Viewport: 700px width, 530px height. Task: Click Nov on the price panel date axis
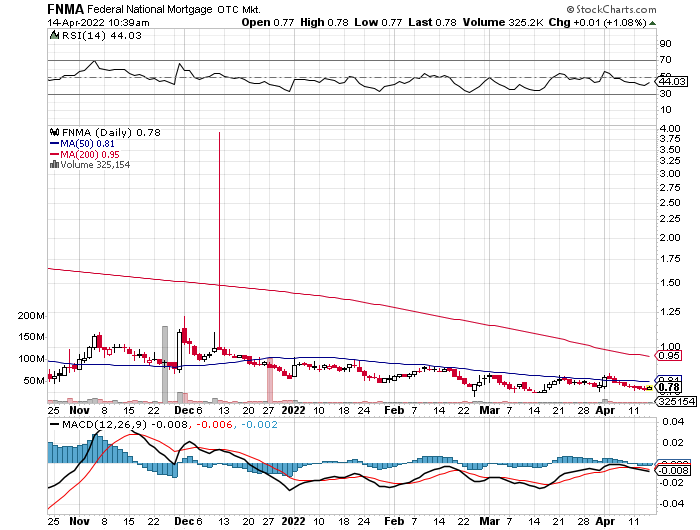79,410
